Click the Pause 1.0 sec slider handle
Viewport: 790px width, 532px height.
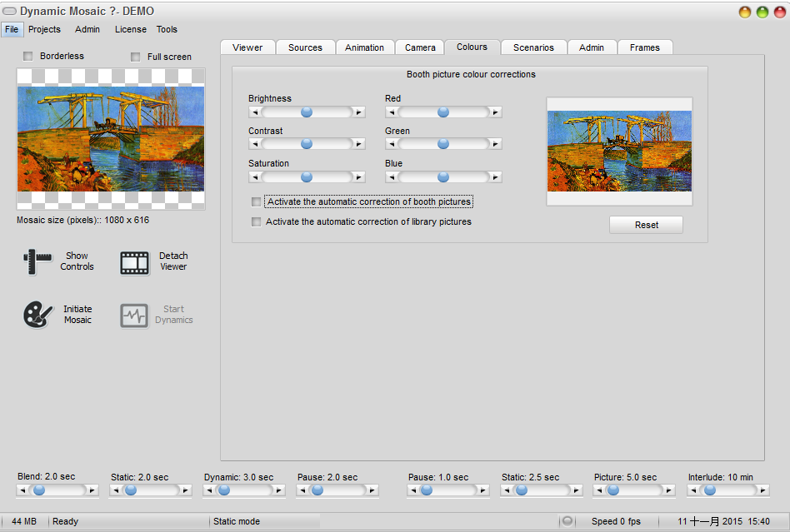click(426, 490)
